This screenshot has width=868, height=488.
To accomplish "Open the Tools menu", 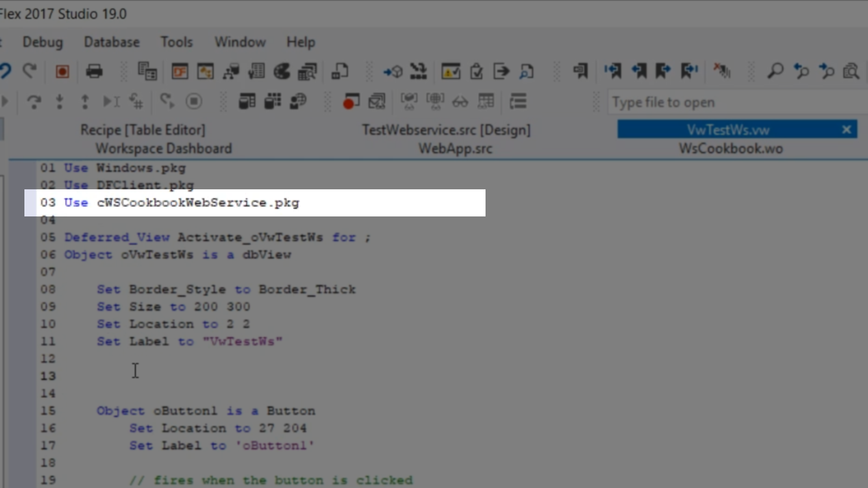I will [176, 42].
